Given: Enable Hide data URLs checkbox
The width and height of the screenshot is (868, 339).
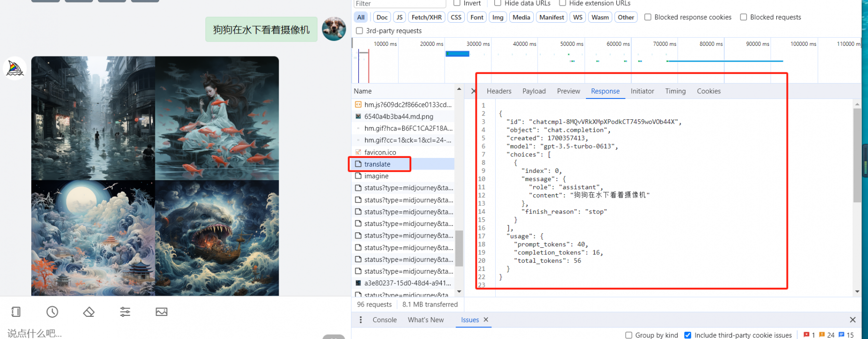Looking at the screenshot, I should (498, 3).
